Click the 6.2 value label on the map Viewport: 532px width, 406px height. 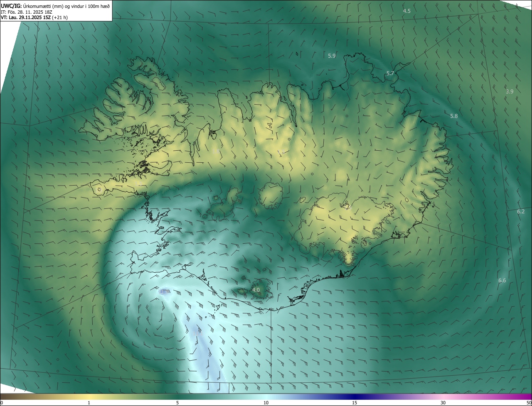(x=521, y=211)
